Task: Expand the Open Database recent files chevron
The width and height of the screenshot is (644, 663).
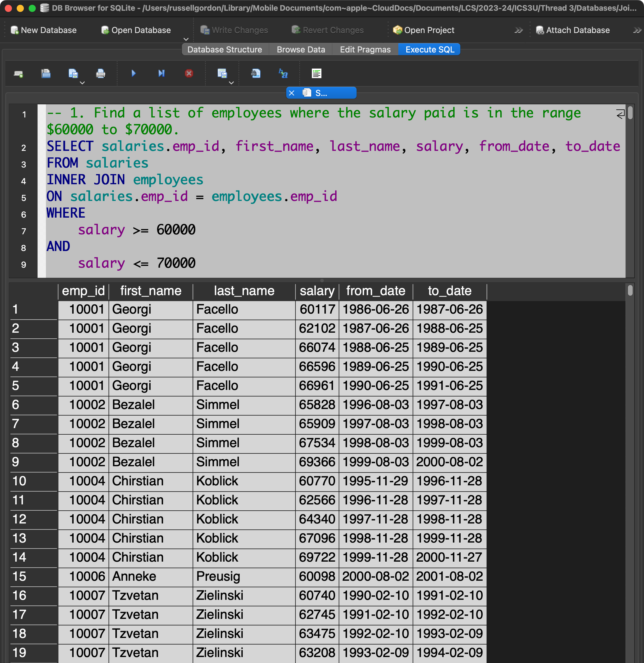Action: (186, 39)
